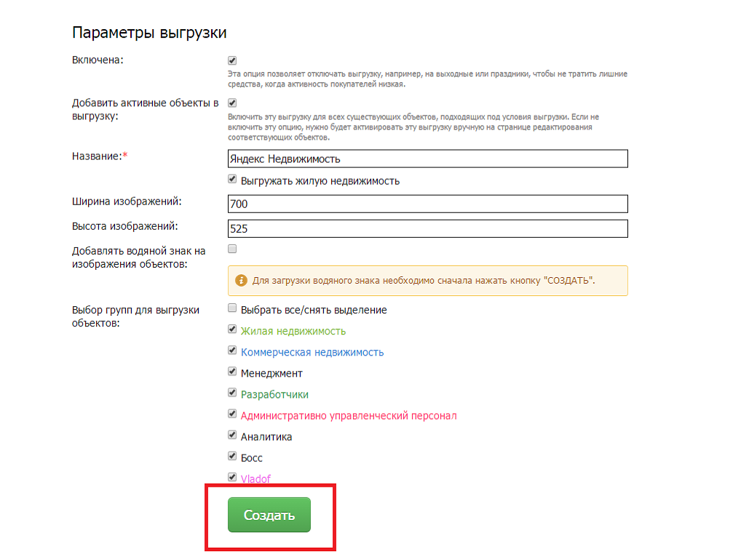Viewport: 749px width, 560px height.
Task: Uncheck Добавить активные объекты в выгрузку
Action: tap(232, 103)
